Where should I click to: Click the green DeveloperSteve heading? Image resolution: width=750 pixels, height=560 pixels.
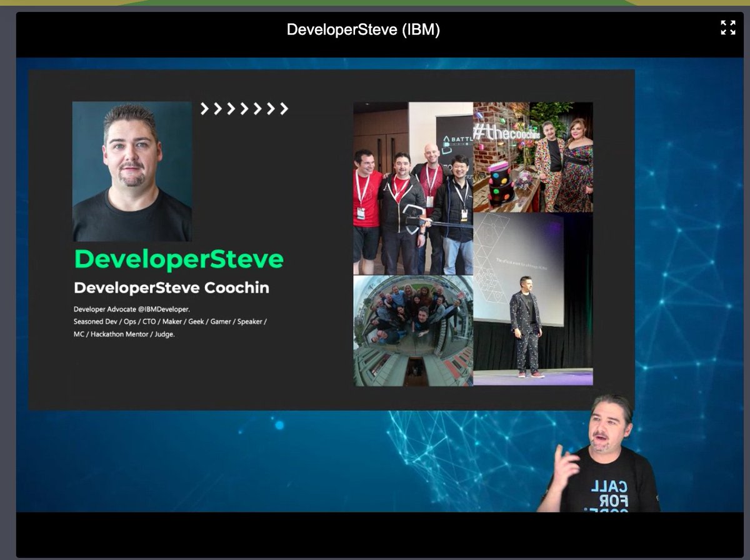179,259
